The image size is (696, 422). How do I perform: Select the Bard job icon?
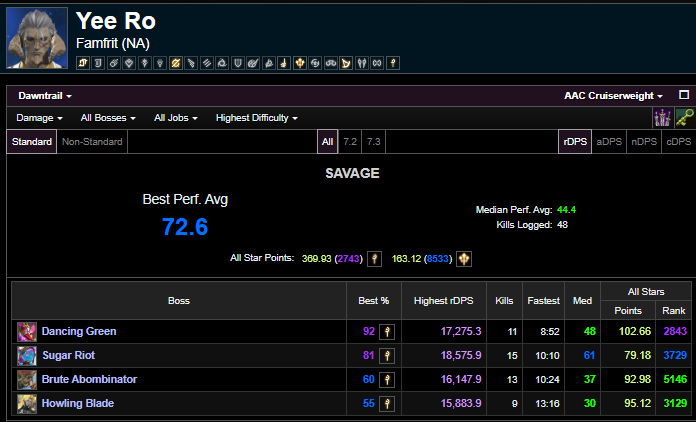coord(98,63)
